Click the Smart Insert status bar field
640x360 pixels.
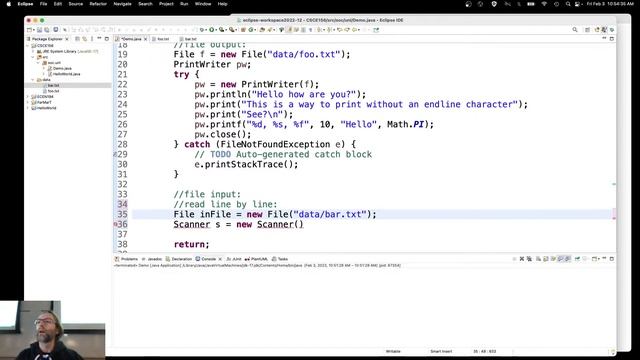pos(441,351)
